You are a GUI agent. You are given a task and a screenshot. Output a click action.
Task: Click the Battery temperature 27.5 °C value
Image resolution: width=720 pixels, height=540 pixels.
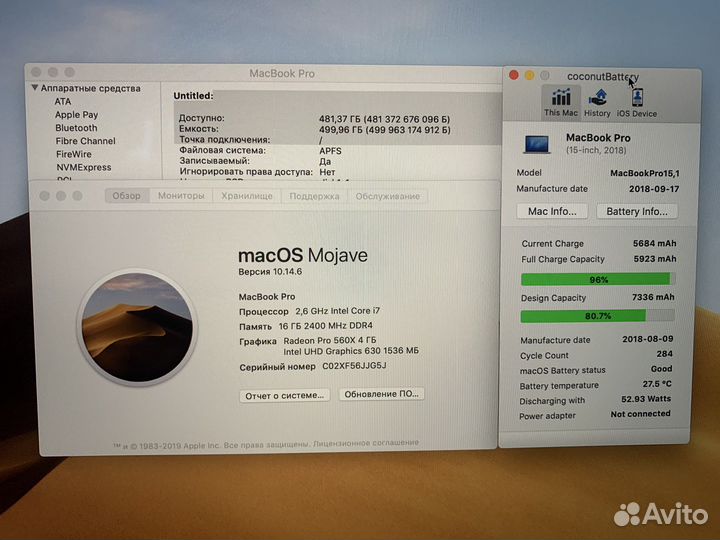(x=657, y=384)
